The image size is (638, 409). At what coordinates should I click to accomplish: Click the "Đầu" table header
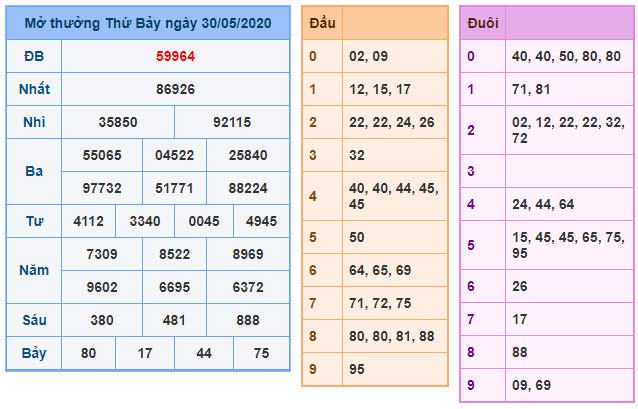tap(322, 22)
